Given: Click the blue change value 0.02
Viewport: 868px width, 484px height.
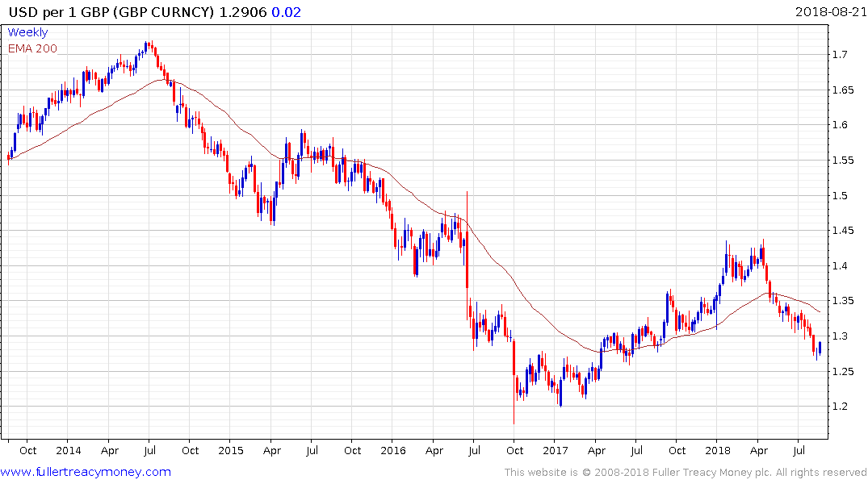Looking at the screenshot, I should coord(286,12).
